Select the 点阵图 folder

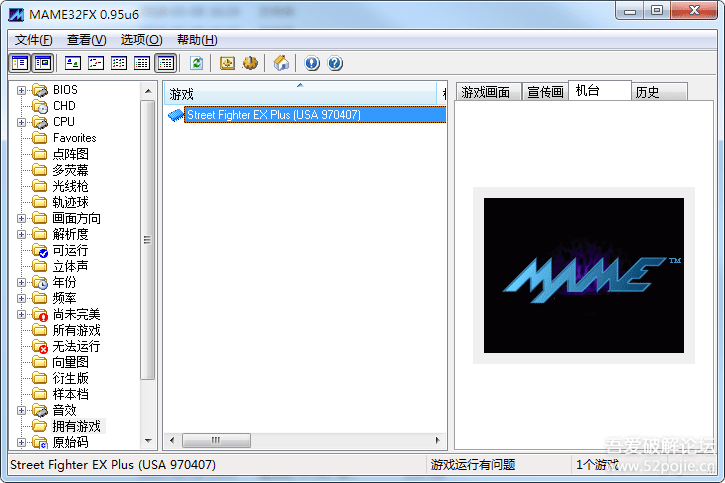pyautogui.click(x=70, y=154)
